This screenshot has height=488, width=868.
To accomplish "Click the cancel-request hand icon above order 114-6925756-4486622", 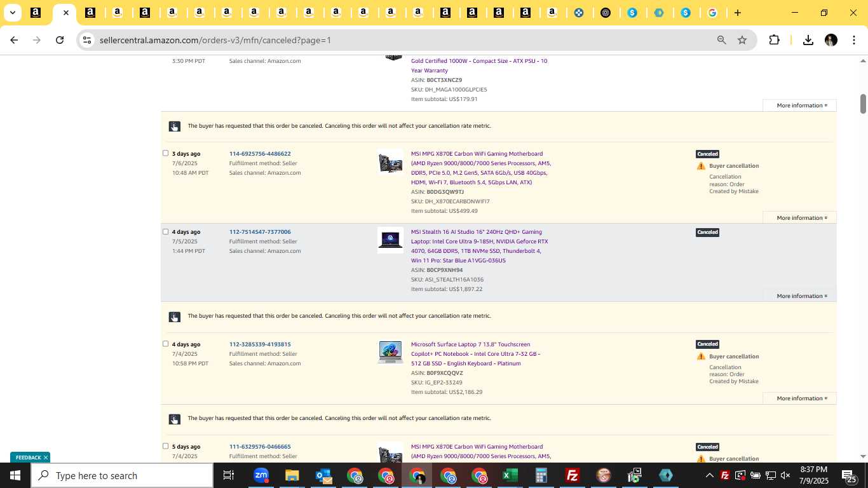I will pyautogui.click(x=174, y=126).
